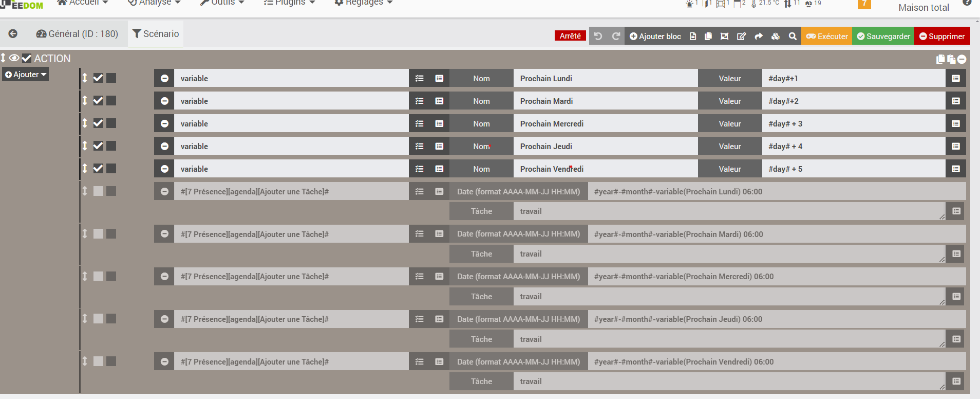Expand the Analyse menu

154,3
